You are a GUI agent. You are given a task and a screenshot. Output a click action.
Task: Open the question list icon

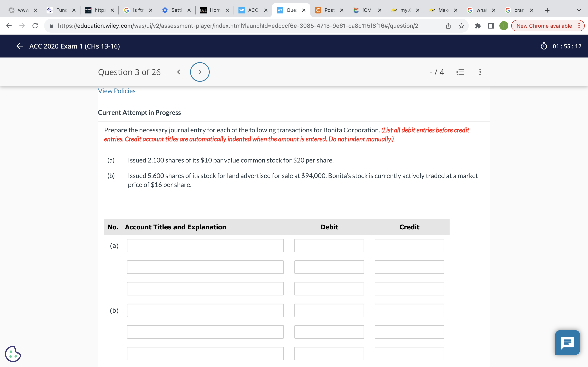tap(460, 72)
